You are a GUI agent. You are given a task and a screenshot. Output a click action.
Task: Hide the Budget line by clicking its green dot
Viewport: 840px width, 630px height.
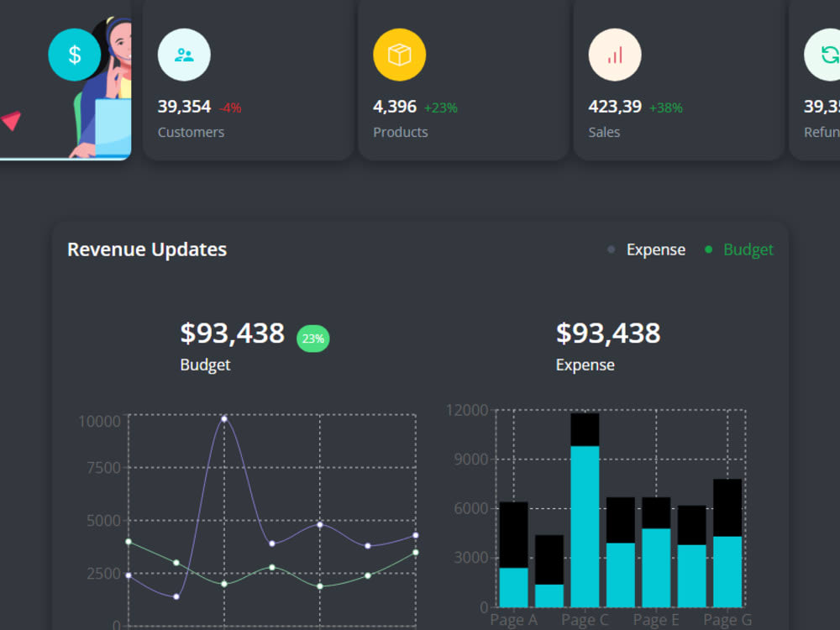[x=708, y=249]
